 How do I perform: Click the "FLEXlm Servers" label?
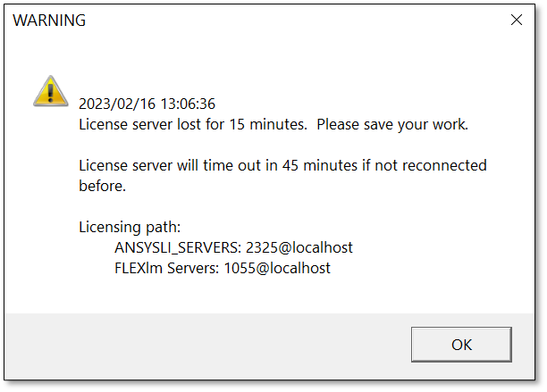[x=167, y=268]
